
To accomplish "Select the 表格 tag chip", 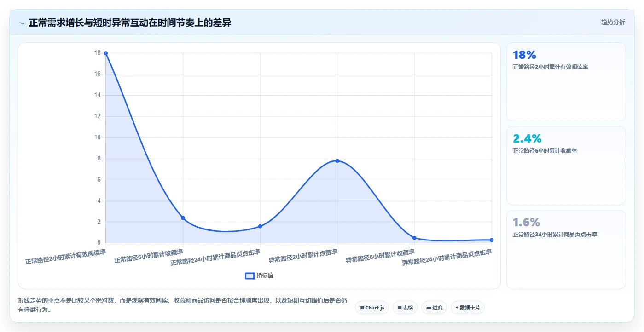I will tap(405, 308).
